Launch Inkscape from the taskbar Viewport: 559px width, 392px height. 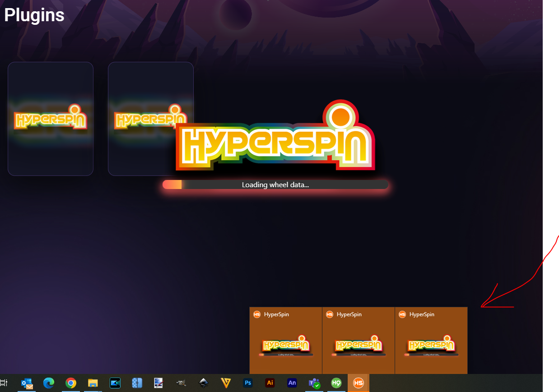click(x=204, y=383)
